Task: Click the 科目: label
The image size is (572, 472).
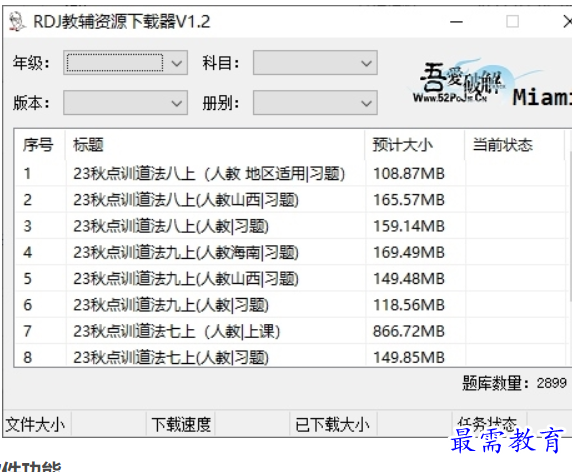Action: pos(221,63)
